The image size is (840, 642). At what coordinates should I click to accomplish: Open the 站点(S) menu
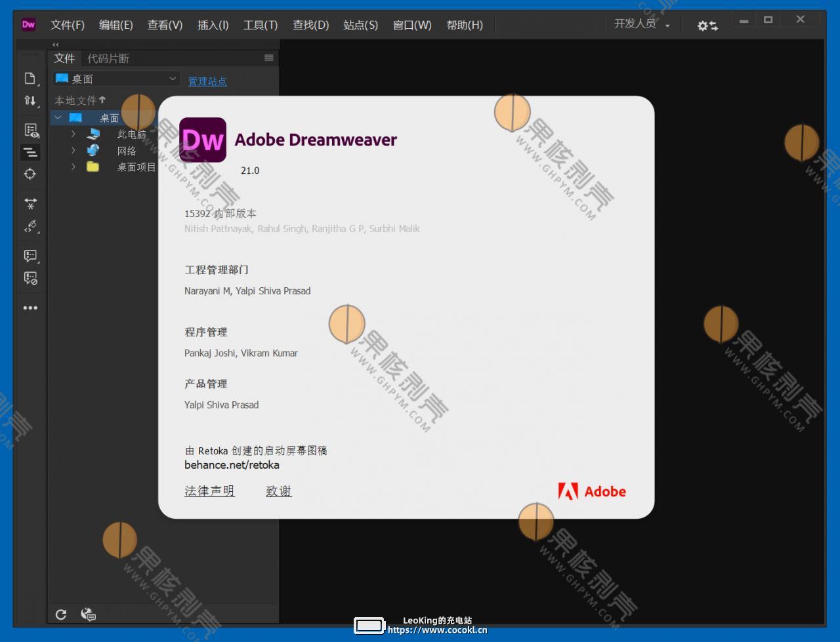pos(360,25)
